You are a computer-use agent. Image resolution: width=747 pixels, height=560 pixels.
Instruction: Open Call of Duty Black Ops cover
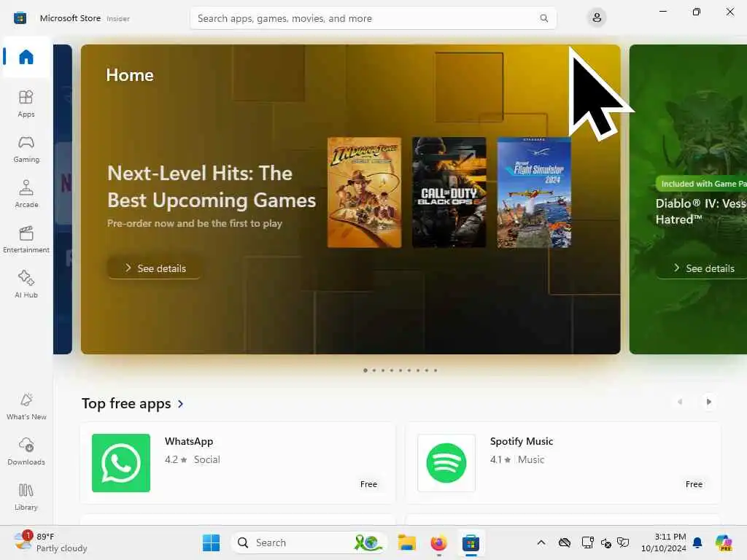click(x=449, y=192)
